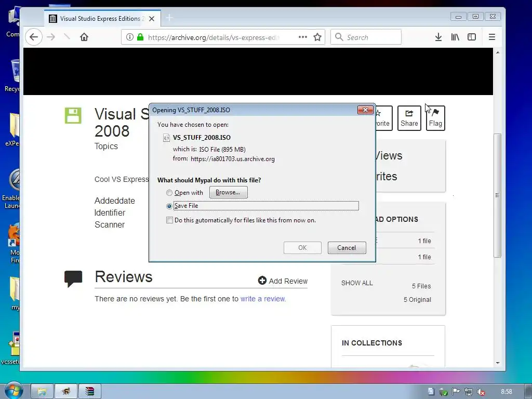Select the Save File radio button
The height and width of the screenshot is (399, 532).
coord(169,206)
